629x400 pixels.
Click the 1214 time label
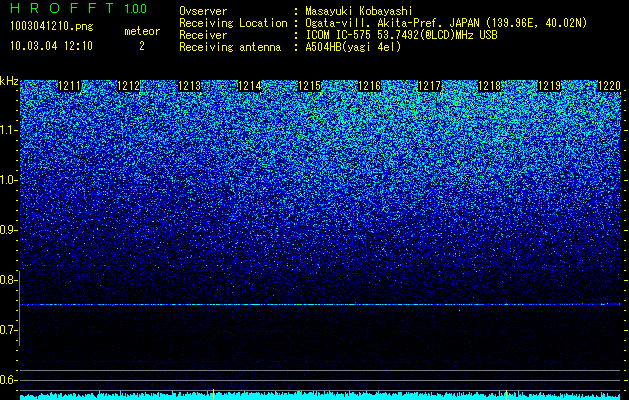click(250, 86)
